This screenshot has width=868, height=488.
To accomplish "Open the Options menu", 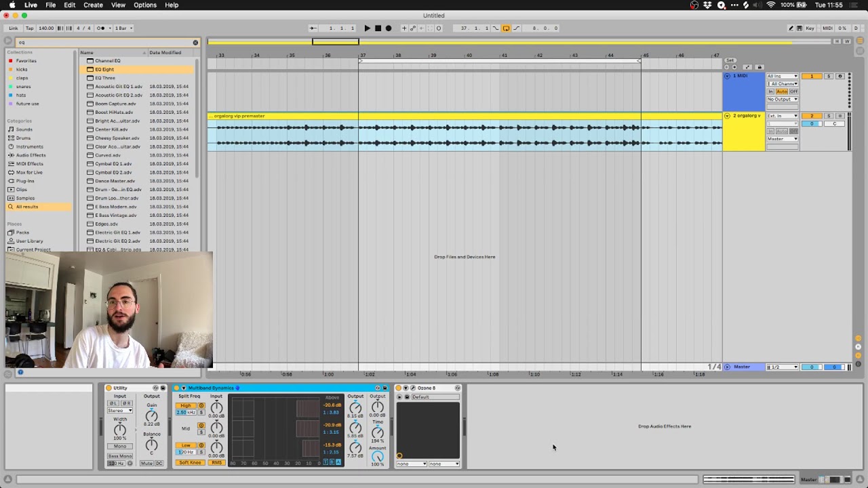I will pyautogui.click(x=145, y=5).
